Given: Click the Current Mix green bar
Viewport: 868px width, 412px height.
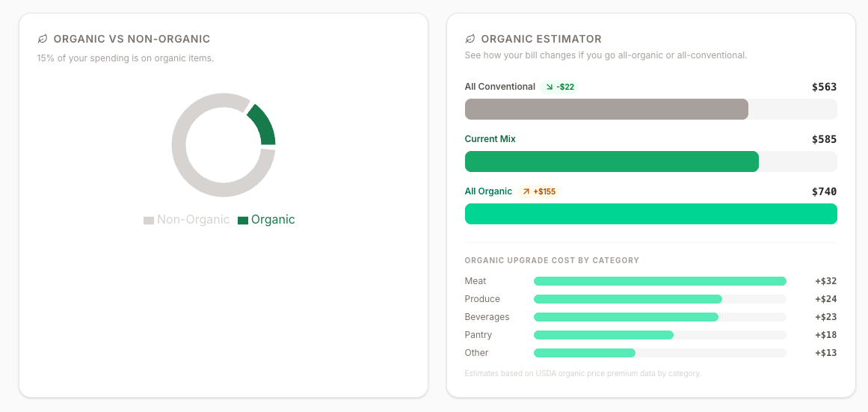Looking at the screenshot, I should 612,162.
